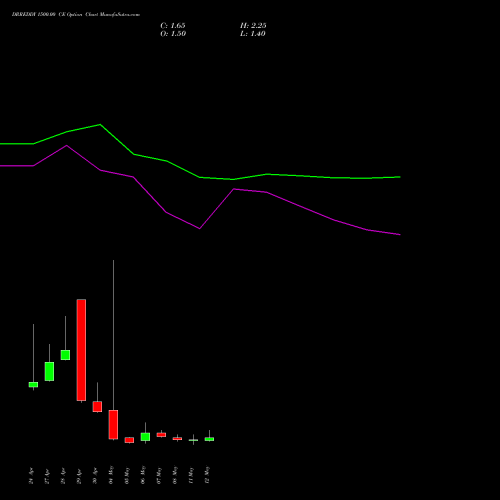Click the high value "H: 2.25"
The height and width of the screenshot is (500, 500).
pos(253,26)
